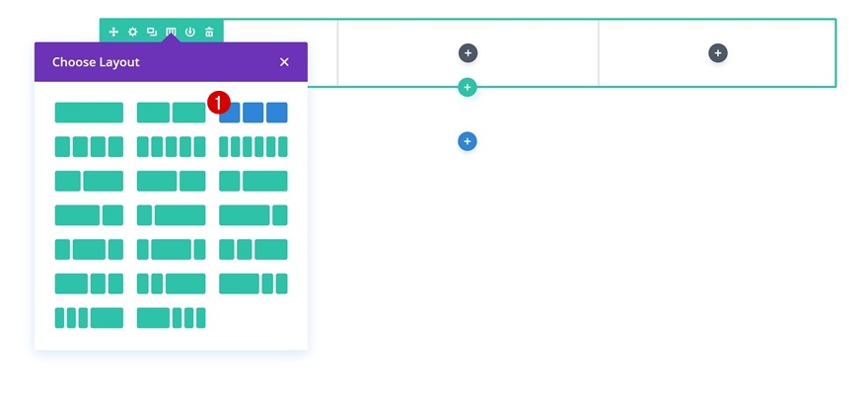Click the blue add new section button

(x=468, y=141)
